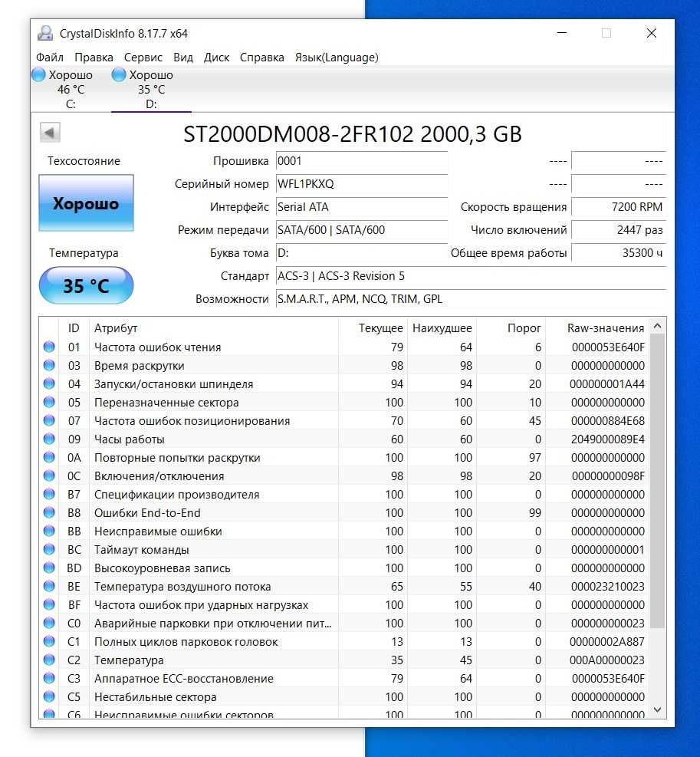Click the Прошивка field value 0001

362,161
